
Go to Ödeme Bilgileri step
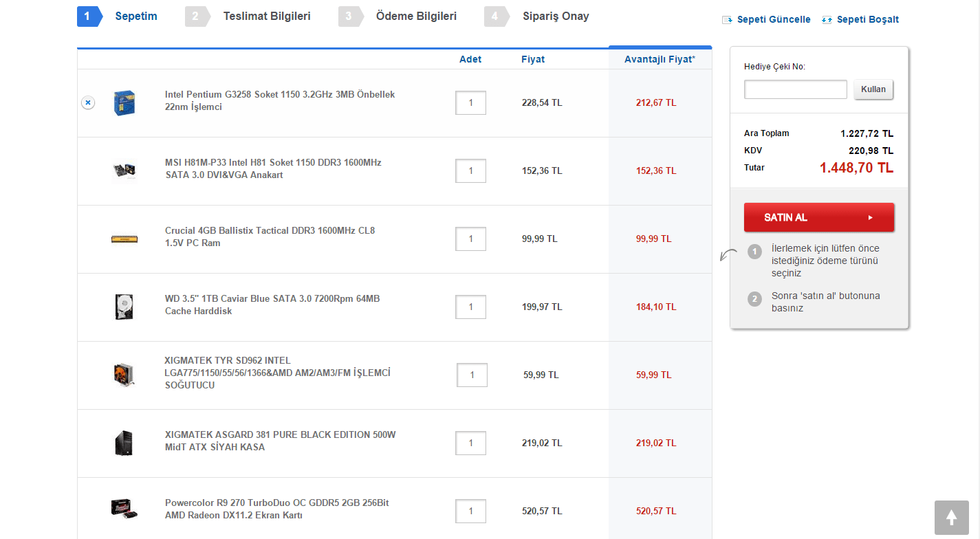coord(415,16)
